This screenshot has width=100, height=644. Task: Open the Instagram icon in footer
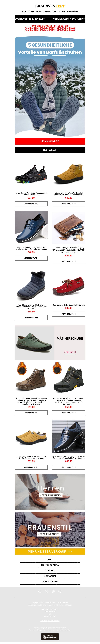click(x=53, y=591)
